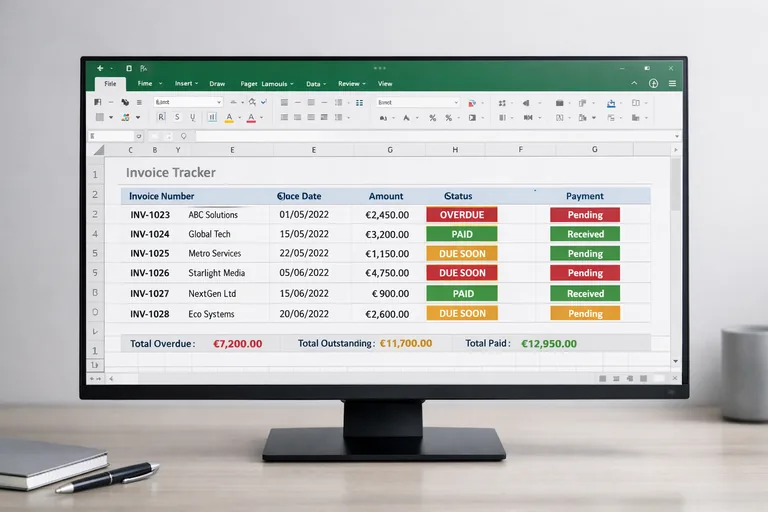Click the multicolored icon below the brush
The width and height of the screenshot is (768, 512).
(x=125, y=117)
